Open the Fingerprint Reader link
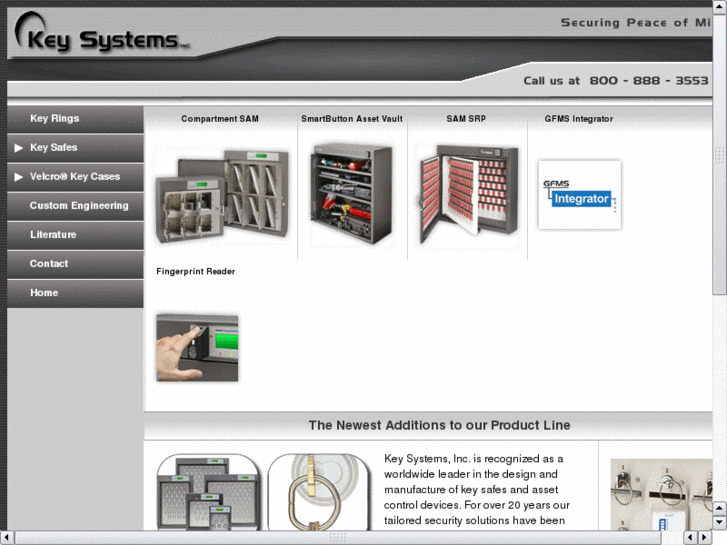The width and height of the screenshot is (727, 545). tap(196, 271)
